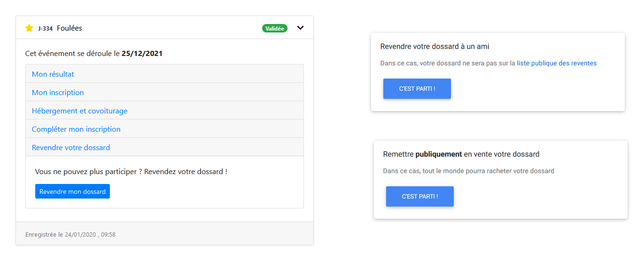Click the Remettre publiquement en vente heading
The image size is (644, 263).
click(x=461, y=154)
